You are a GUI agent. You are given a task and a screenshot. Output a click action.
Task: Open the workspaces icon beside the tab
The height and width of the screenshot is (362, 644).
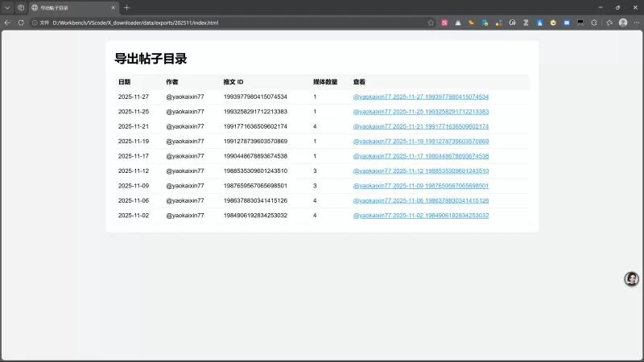(x=21, y=7)
